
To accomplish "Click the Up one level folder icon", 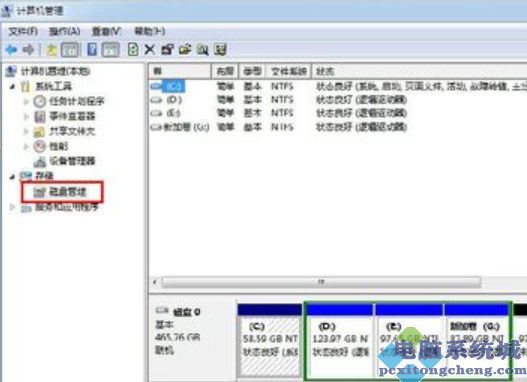I will pyautogui.click(x=52, y=50).
